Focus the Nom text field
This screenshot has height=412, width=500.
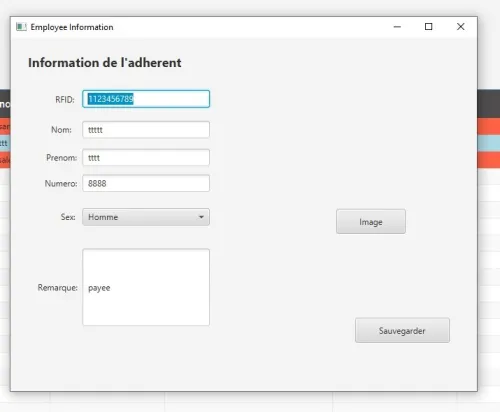pyautogui.click(x=146, y=130)
